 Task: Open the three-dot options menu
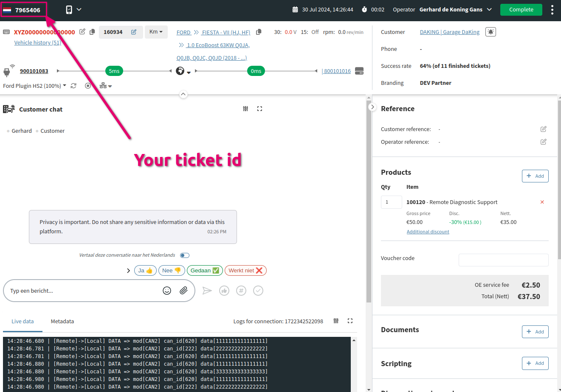(552, 10)
